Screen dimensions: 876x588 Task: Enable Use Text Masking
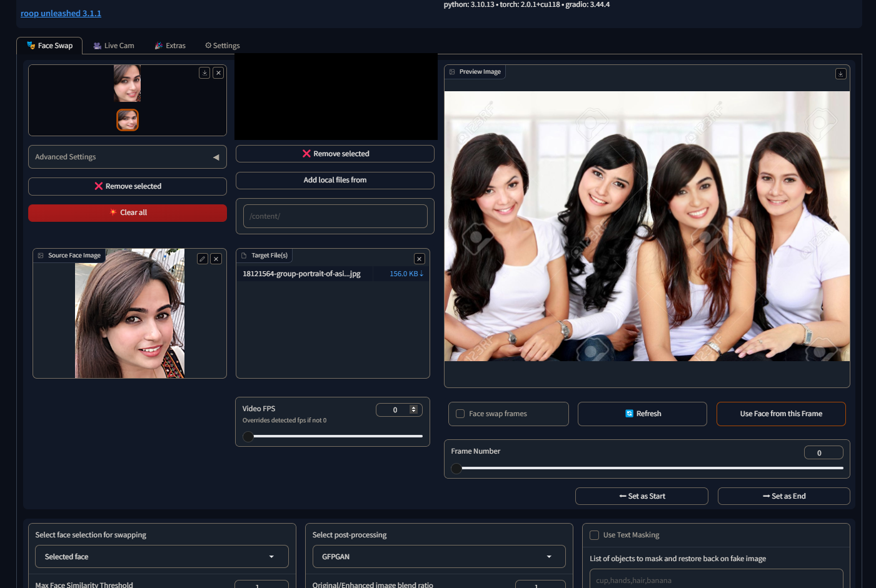point(593,534)
